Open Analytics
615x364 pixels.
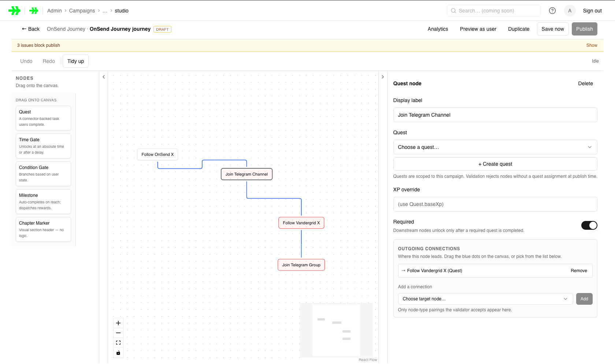438,29
